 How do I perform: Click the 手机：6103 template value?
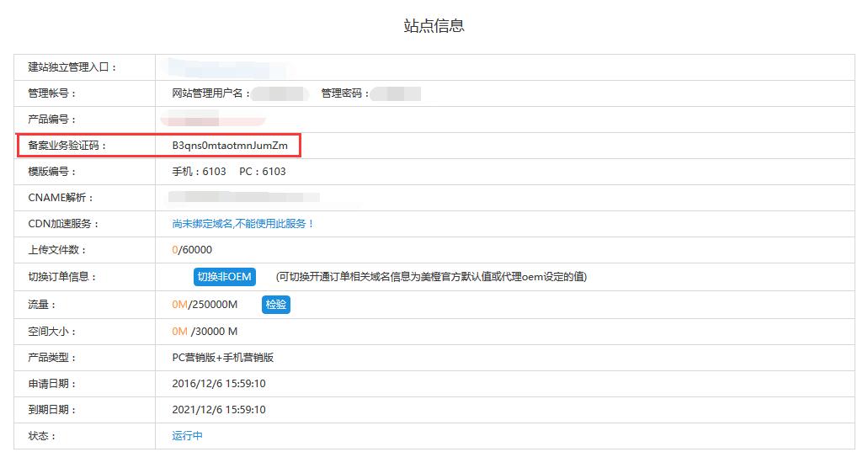click(199, 172)
